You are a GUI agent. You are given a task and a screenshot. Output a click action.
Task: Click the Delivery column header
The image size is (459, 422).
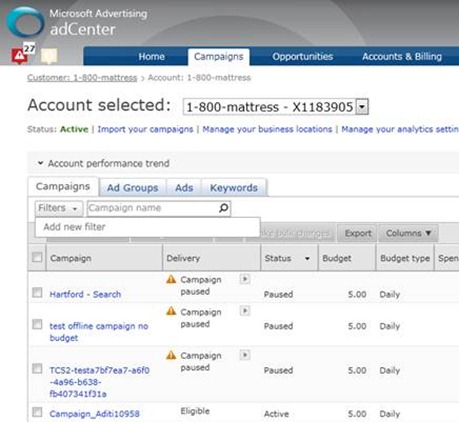click(211, 258)
